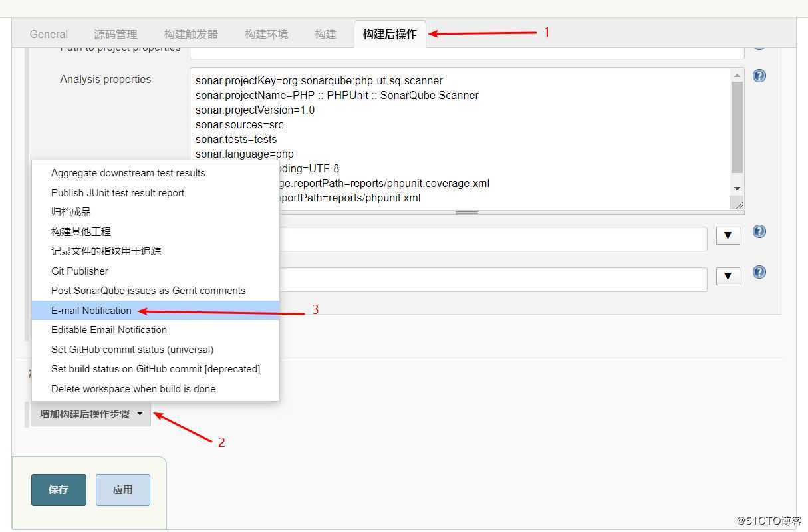Choose Aggregate downstream test results
808x532 pixels.
[x=156, y=173]
